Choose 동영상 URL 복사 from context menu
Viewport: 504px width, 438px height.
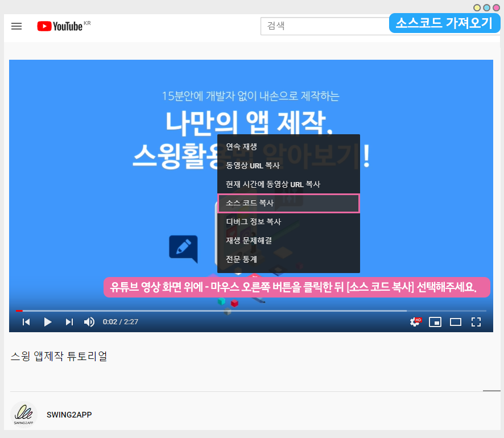tap(253, 166)
